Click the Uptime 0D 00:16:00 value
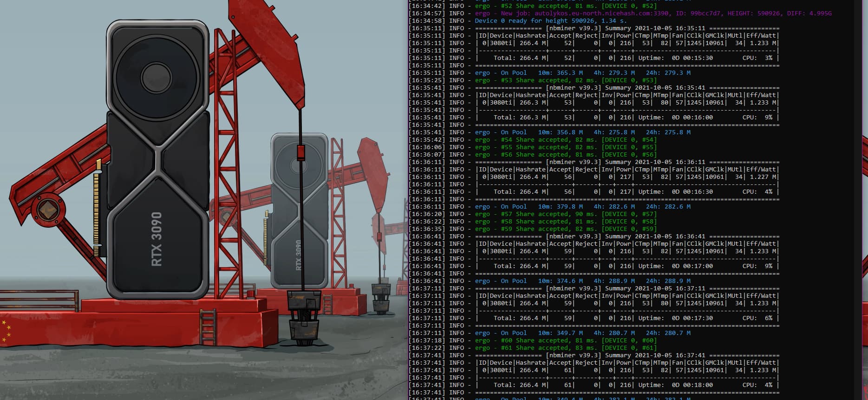Image resolution: width=868 pixels, height=400 pixels. [x=676, y=118]
